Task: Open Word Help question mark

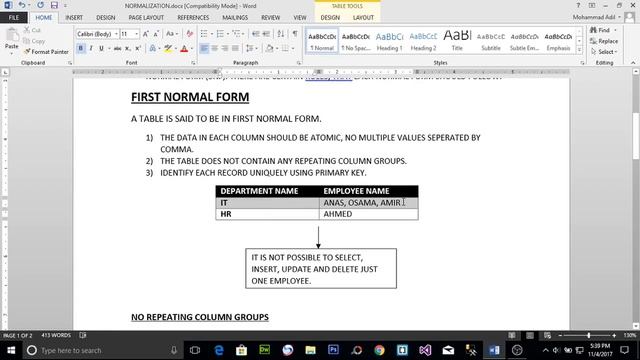Action: coord(578,5)
